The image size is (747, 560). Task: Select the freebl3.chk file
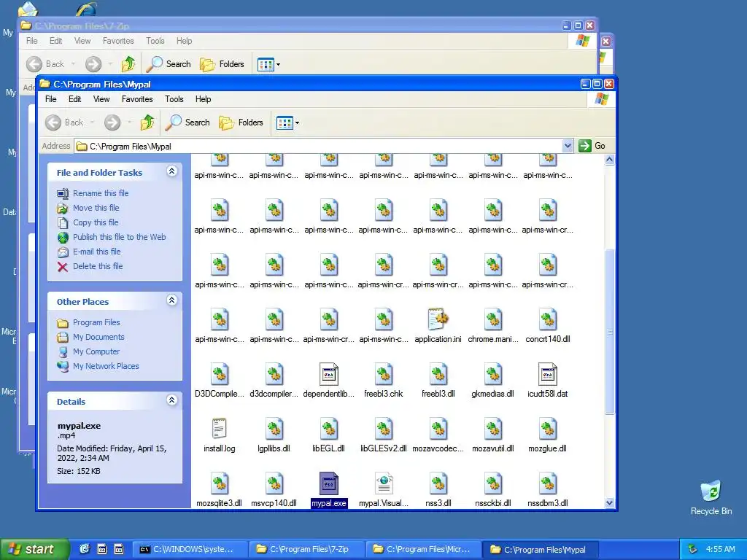pyautogui.click(x=384, y=381)
